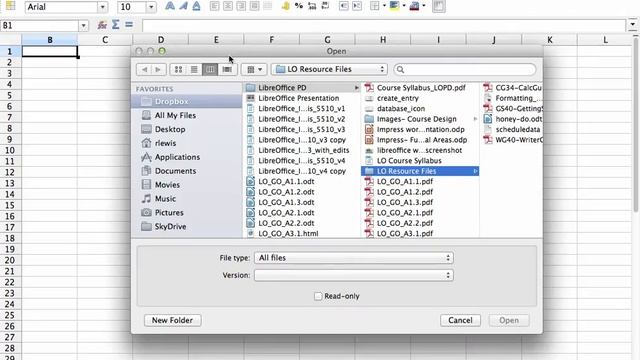Toggle underline formatting in the Calc toolbar
The height and width of the screenshot is (360, 640).
196,6
